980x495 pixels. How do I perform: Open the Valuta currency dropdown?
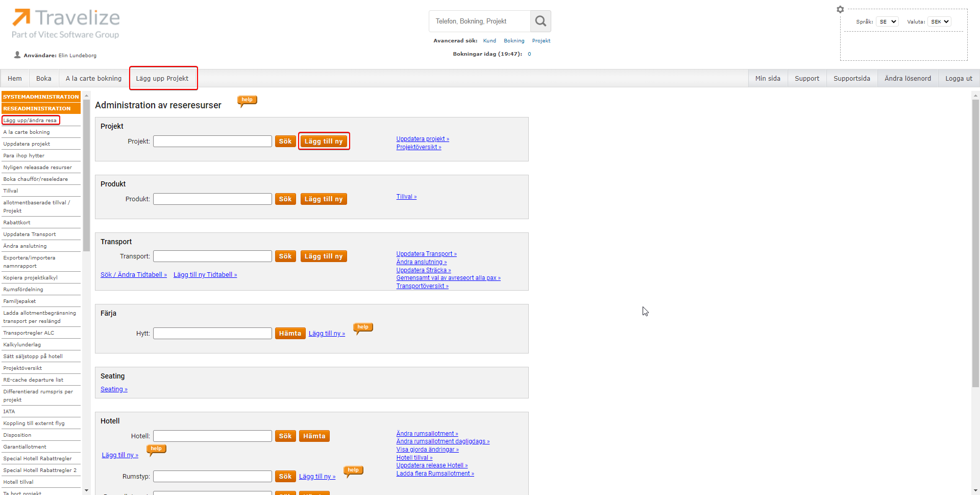click(x=939, y=21)
